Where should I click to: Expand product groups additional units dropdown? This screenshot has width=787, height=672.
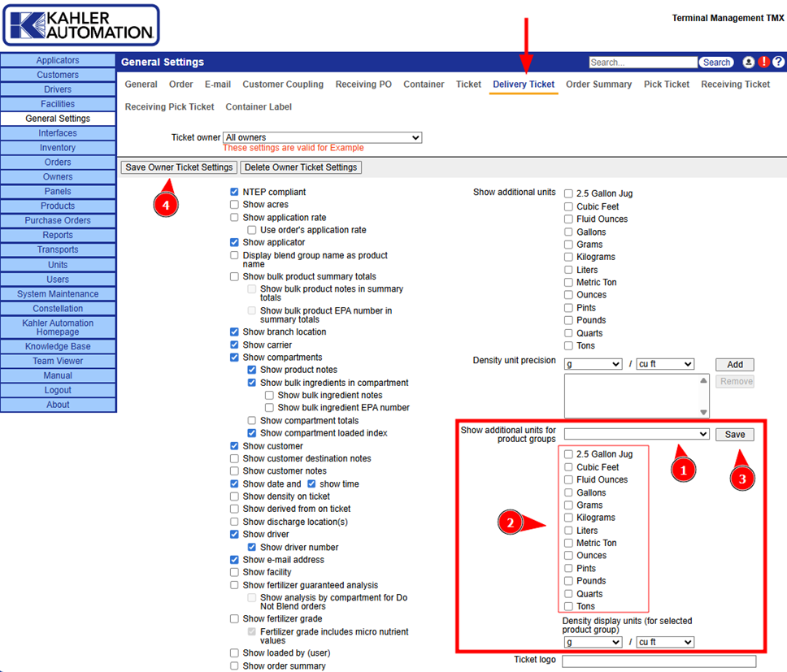tap(637, 435)
